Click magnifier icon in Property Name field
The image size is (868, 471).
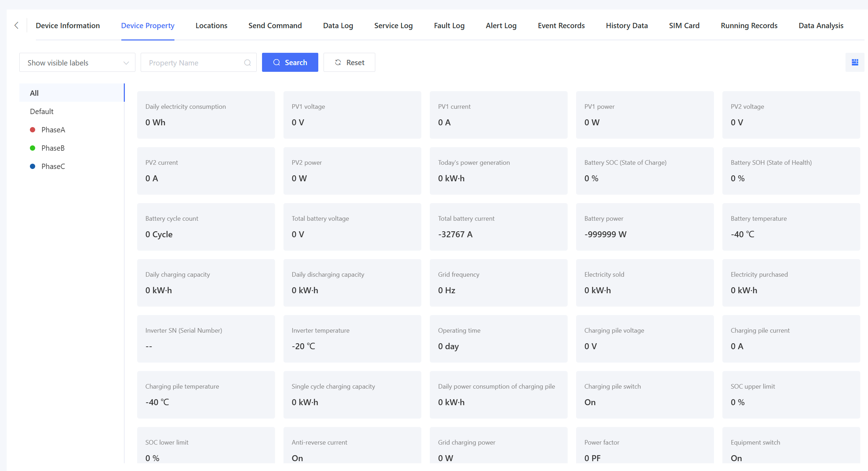(247, 63)
